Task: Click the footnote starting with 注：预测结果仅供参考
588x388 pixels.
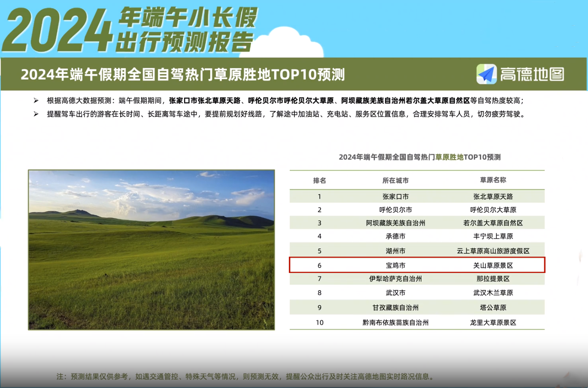Action: (246, 376)
